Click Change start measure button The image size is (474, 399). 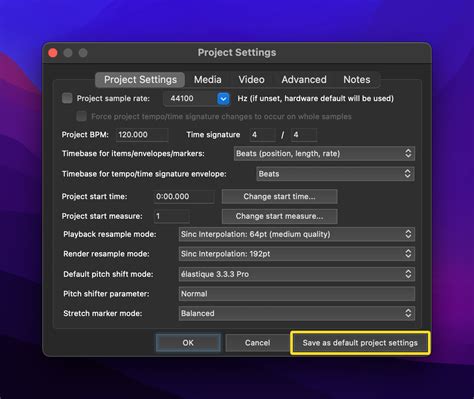(279, 216)
